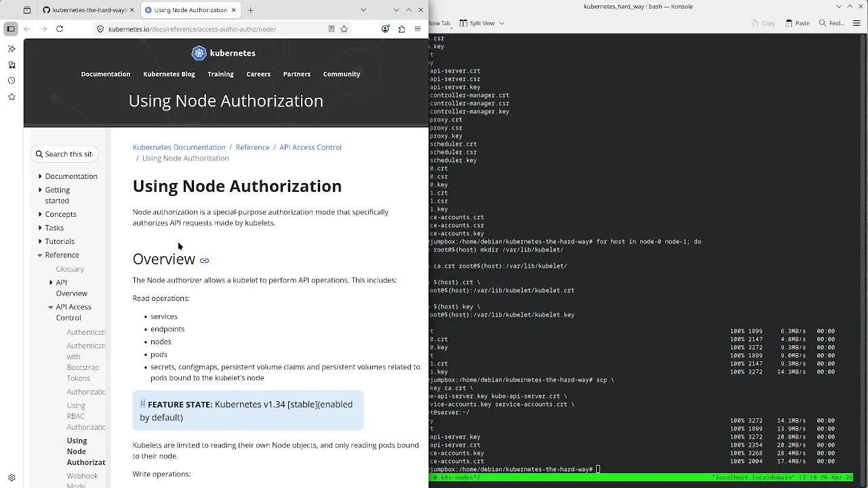Image resolution: width=868 pixels, height=488 pixels.
Task: Click the search magnifier icon in docs sidebar
Action: [39, 154]
